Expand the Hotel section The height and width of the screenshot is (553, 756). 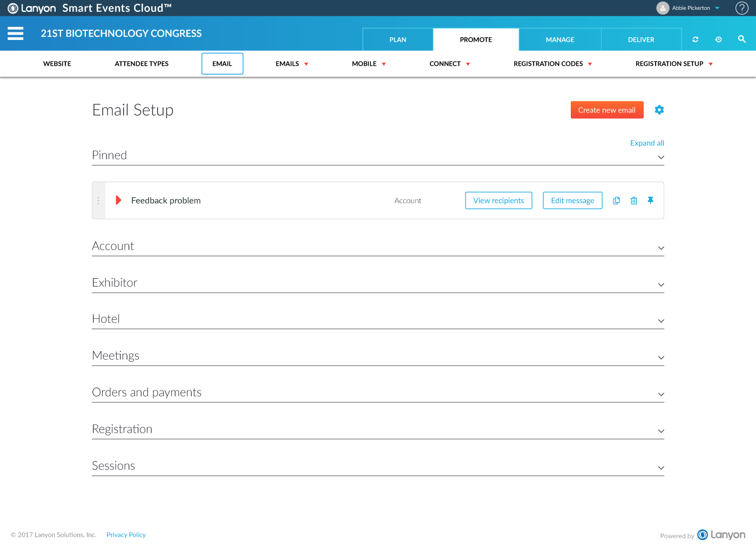point(661,321)
